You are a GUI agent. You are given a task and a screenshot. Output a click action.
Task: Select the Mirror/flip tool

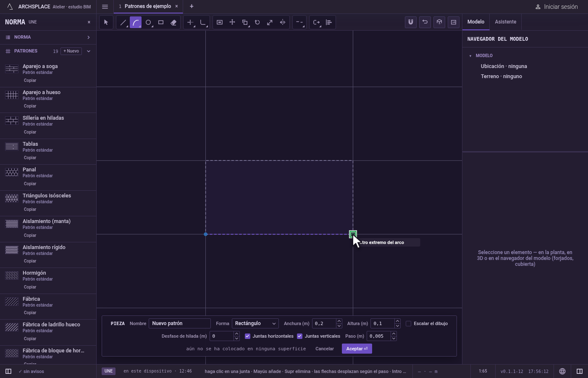[283, 22]
